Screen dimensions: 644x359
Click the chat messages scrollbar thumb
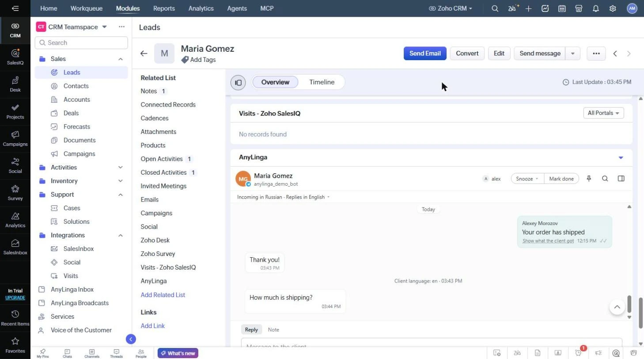click(629, 304)
